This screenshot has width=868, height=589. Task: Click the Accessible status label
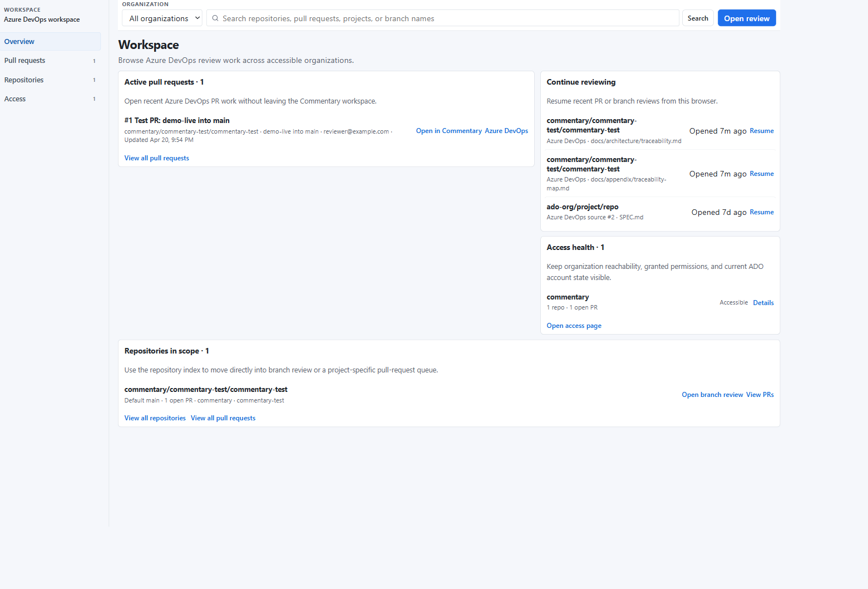pos(733,303)
